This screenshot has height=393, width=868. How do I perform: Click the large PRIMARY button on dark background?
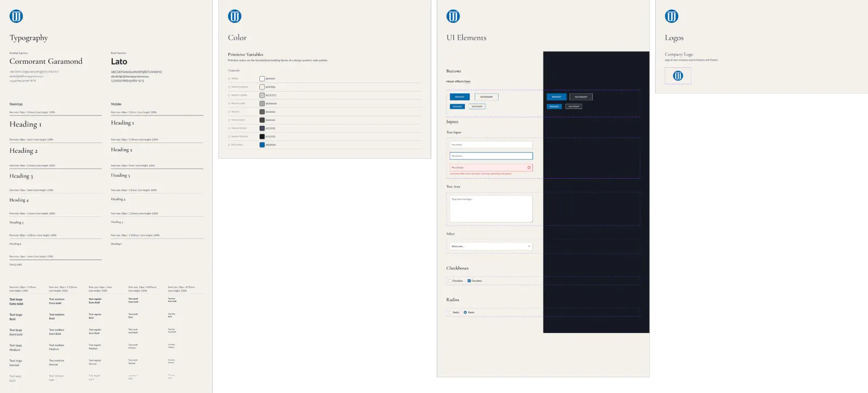pos(557,97)
